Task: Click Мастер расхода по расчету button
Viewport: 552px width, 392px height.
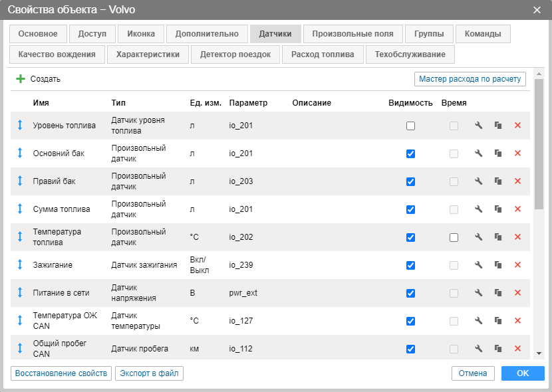Action: [x=470, y=79]
